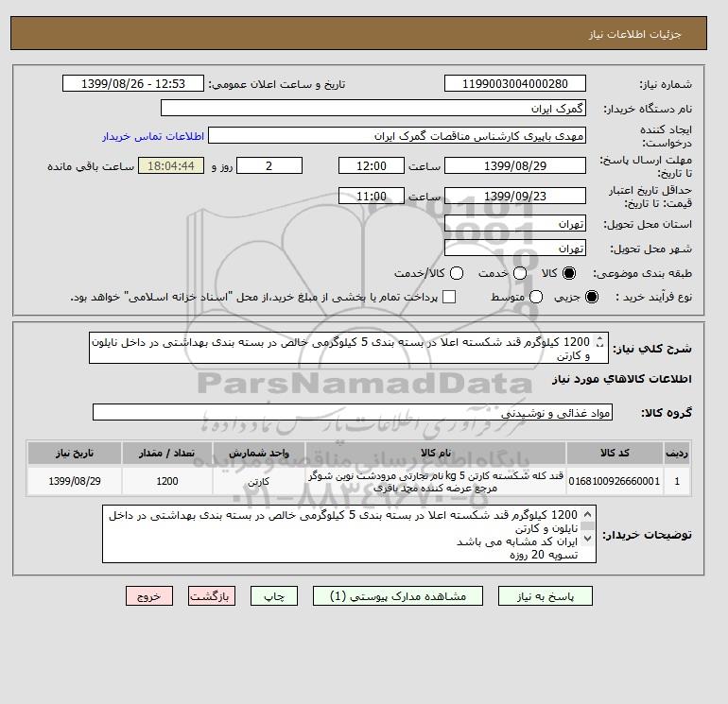Click the کد کالا column header
The width and height of the screenshot is (728, 704).
point(615,454)
